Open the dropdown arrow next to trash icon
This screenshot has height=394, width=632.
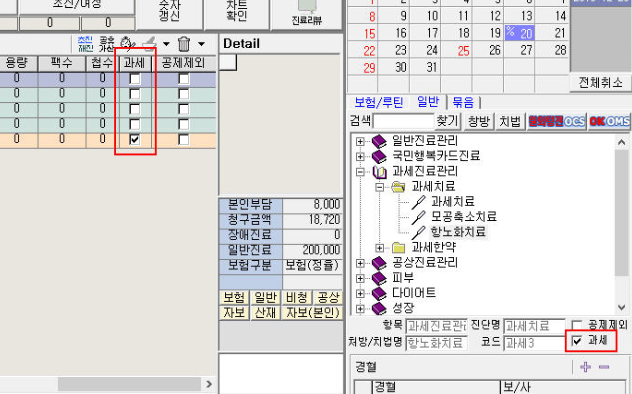point(202,44)
